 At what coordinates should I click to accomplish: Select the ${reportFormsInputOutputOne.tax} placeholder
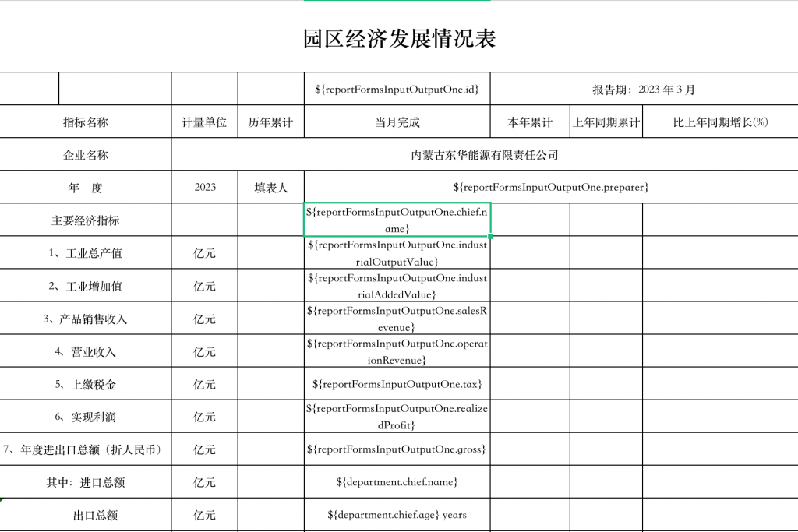(x=397, y=383)
